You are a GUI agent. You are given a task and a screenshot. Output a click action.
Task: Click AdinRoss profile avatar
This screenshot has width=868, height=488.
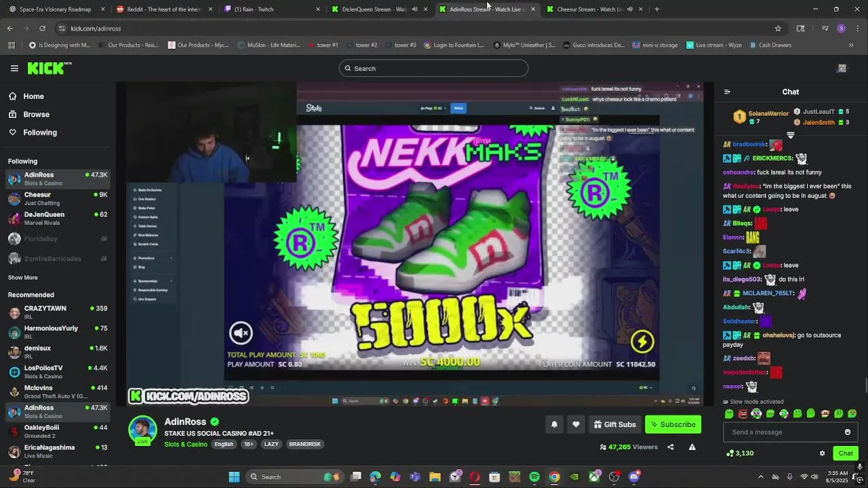(x=142, y=430)
